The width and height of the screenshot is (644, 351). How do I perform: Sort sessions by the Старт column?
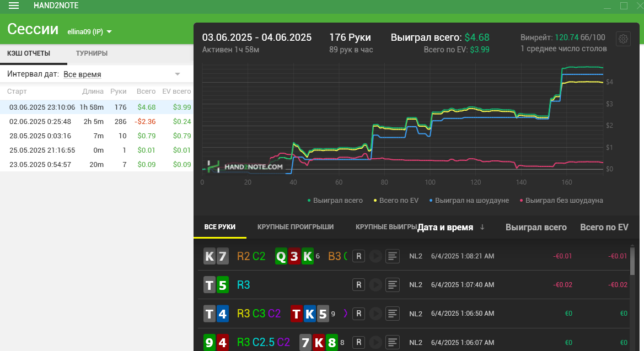17,91
